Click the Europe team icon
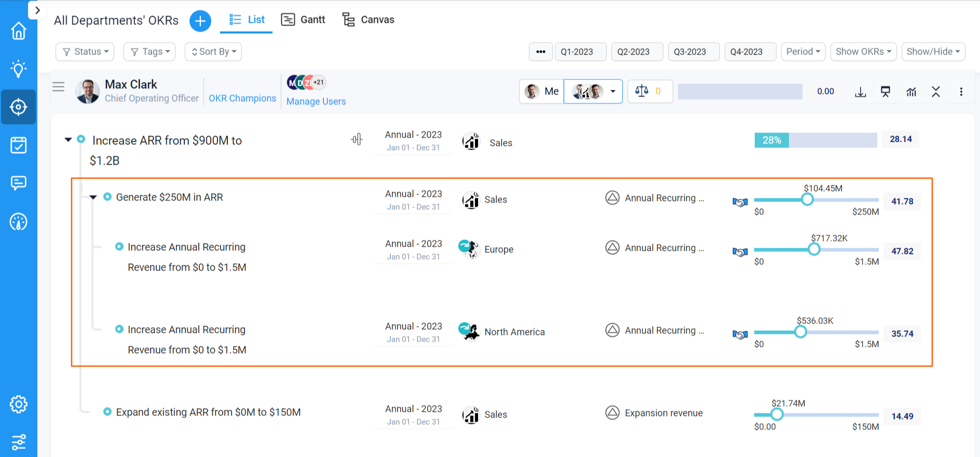980x457 pixels. (469, 249)
